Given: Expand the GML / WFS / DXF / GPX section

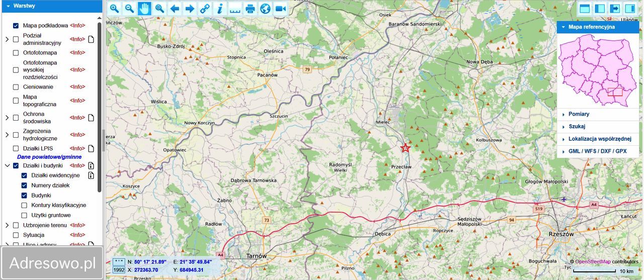Looking at the screenshot, I should (598, 151).
